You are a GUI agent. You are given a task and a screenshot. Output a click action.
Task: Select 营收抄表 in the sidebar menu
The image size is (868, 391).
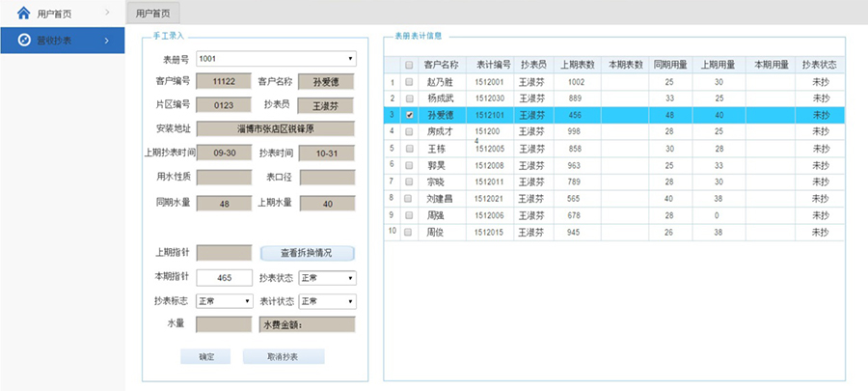(x=58, y=40)
